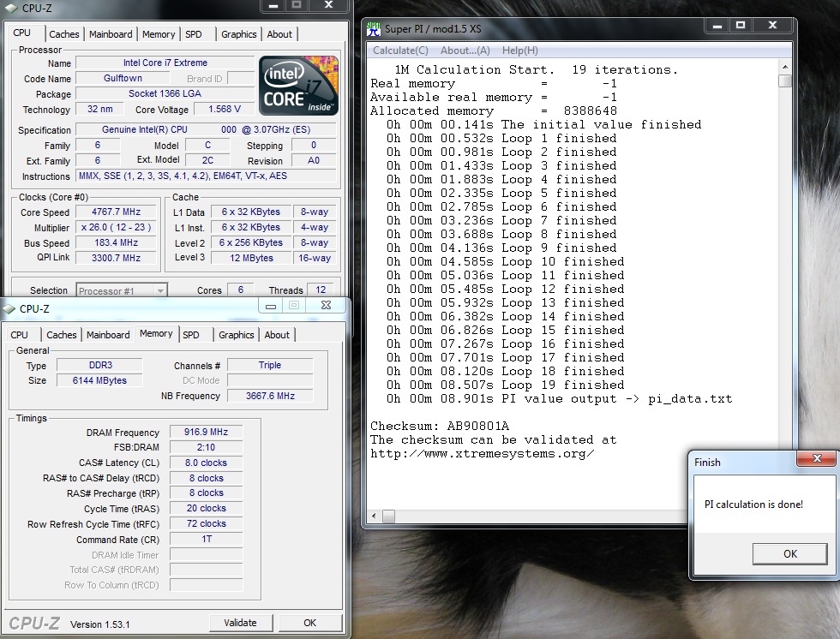Click the Bus Speed value 183.4 MHz
840x639 pixels.
tap(117, 242)
